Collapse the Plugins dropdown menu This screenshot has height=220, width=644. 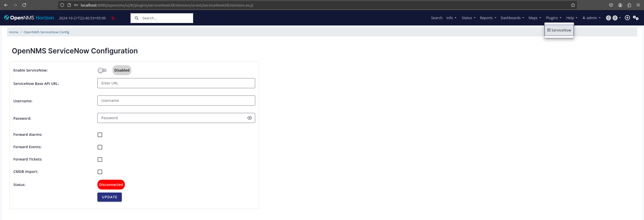tap(553, 18)
